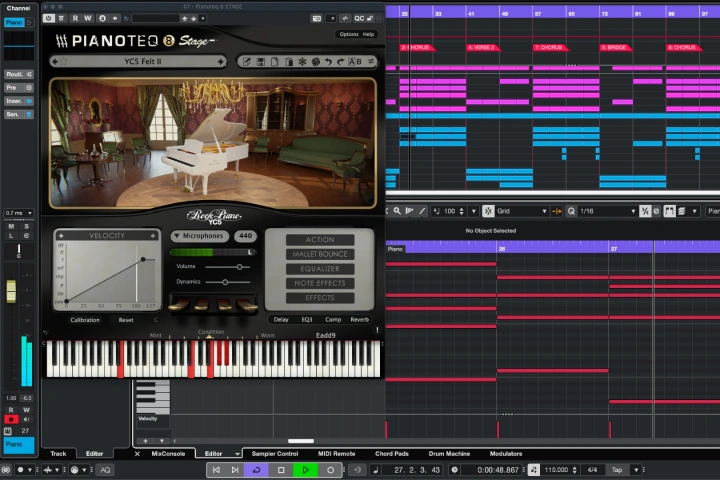Open the ACTION panel
This screenshot has height=480, width=720.
(320, 240)
